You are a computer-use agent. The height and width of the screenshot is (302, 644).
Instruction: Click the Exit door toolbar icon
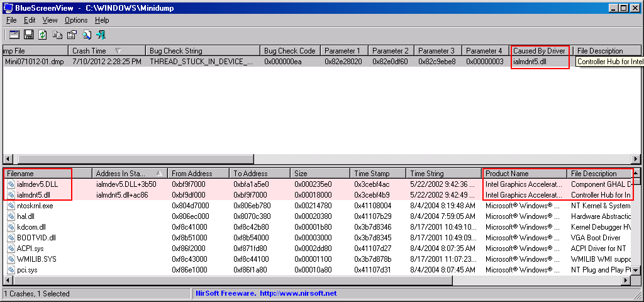(x=101, y=35)
